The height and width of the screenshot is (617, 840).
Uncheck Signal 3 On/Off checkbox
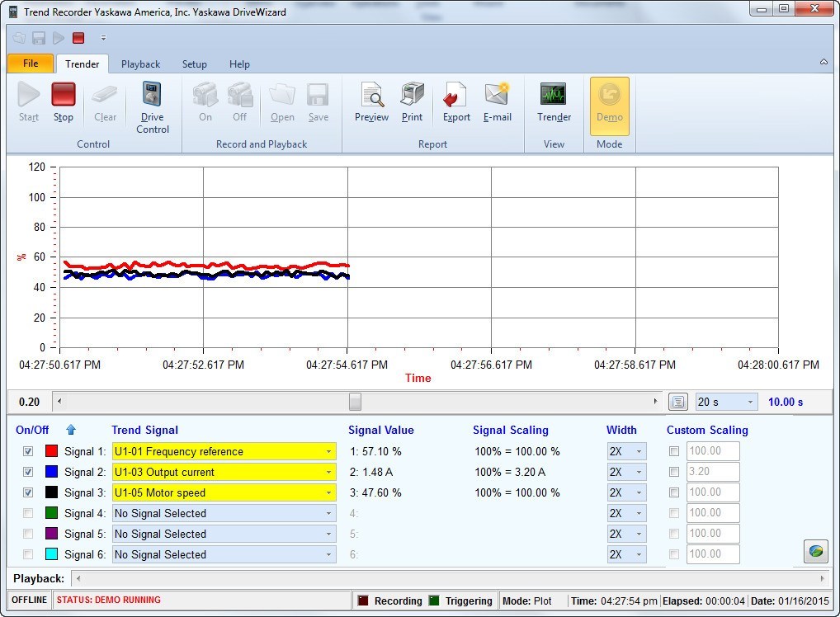tap(28, 492)
